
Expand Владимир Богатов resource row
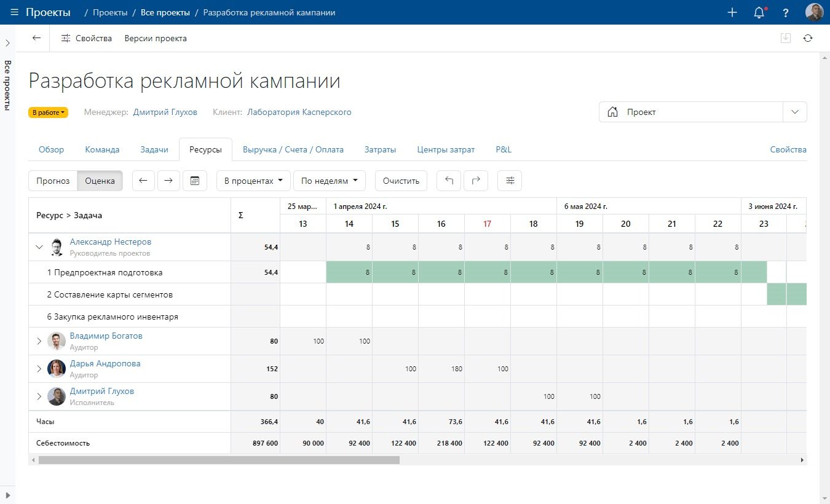(39, 341)
